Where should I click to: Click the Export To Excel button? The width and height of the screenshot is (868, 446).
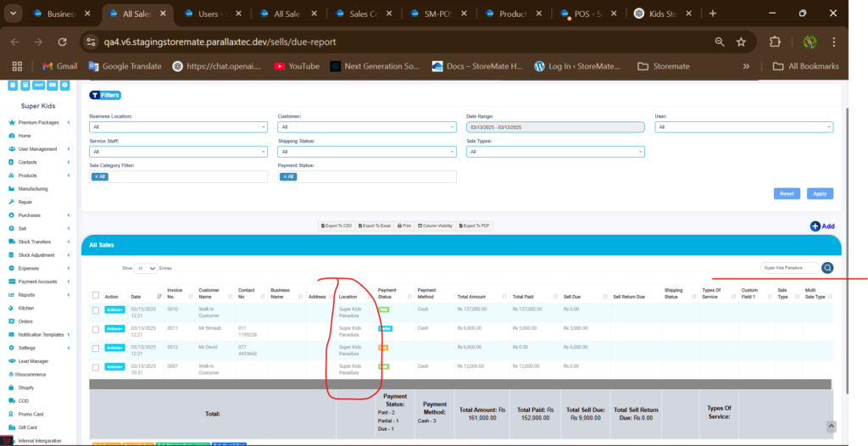point(374,226)
